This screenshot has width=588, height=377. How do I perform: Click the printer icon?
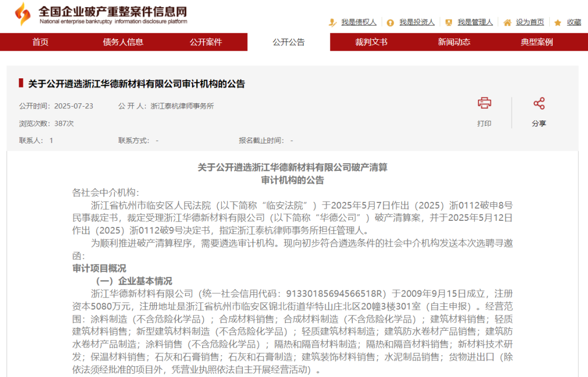tap(484, 103)
